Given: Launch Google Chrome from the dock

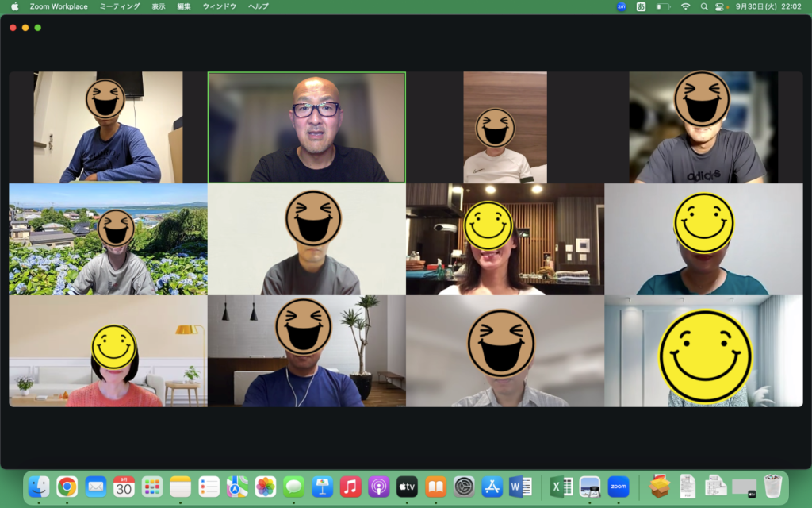Looking at the screenshot, I should (67, 487).
